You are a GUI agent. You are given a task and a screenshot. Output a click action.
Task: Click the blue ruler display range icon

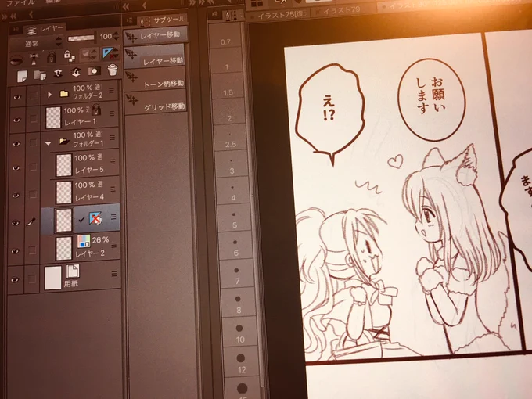108,53
